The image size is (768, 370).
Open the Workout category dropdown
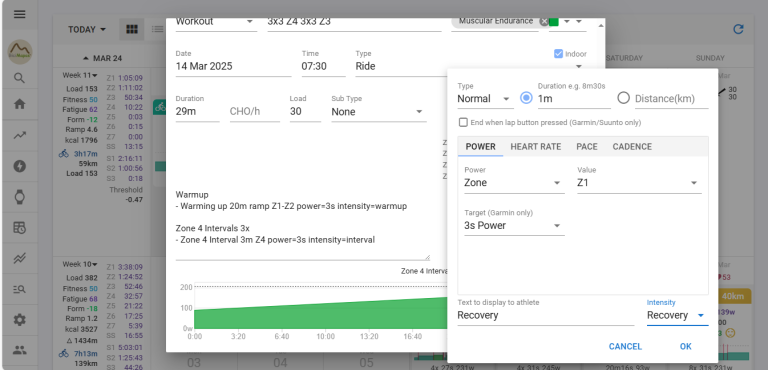pyautogui.click(x=216, y=22)
